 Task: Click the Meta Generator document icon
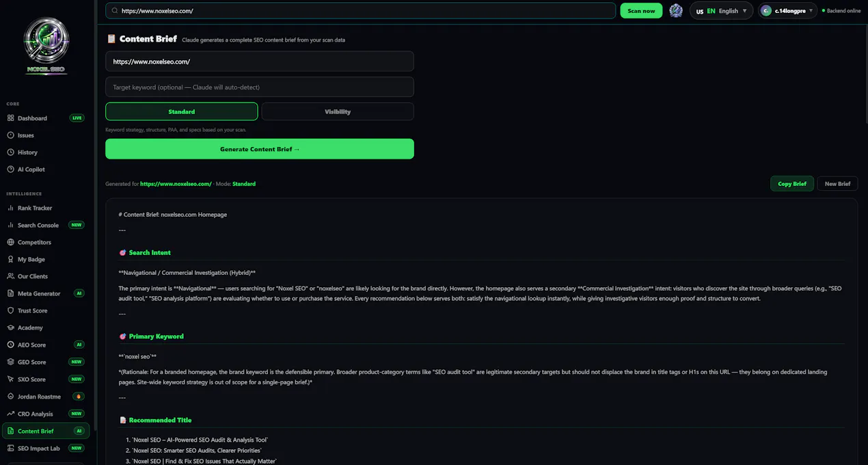point(10,293)
